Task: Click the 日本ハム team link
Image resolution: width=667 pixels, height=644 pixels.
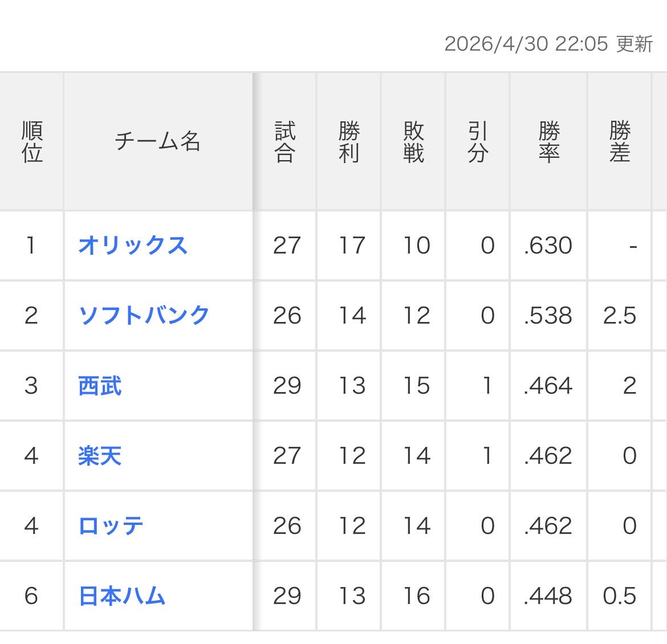Action: click(x=122, y=596)
